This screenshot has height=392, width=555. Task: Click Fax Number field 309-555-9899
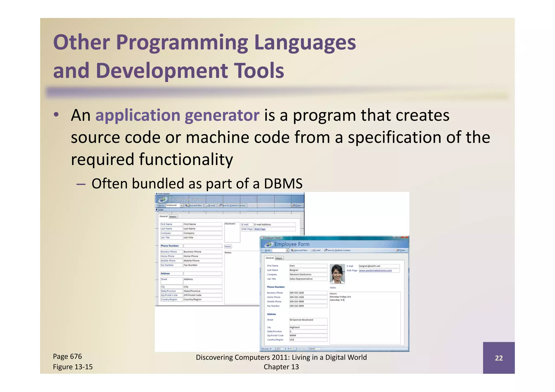click(x=308, y=306)
